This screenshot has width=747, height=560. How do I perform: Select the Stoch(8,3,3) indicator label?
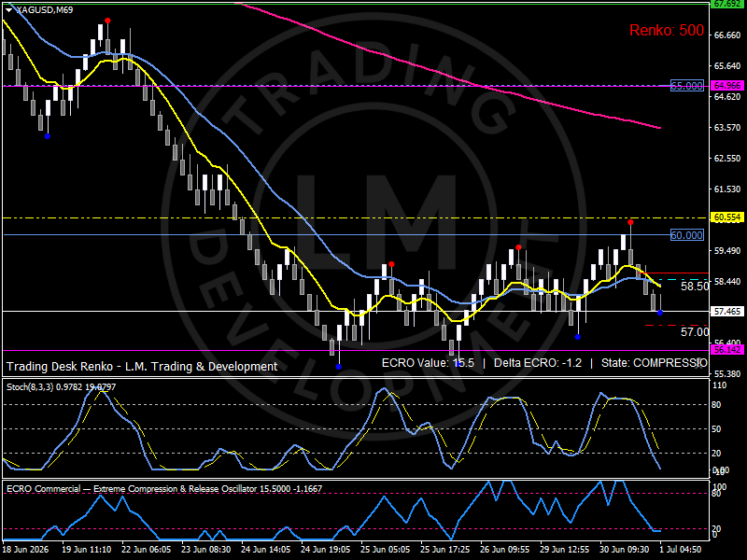tap(61, 387)
